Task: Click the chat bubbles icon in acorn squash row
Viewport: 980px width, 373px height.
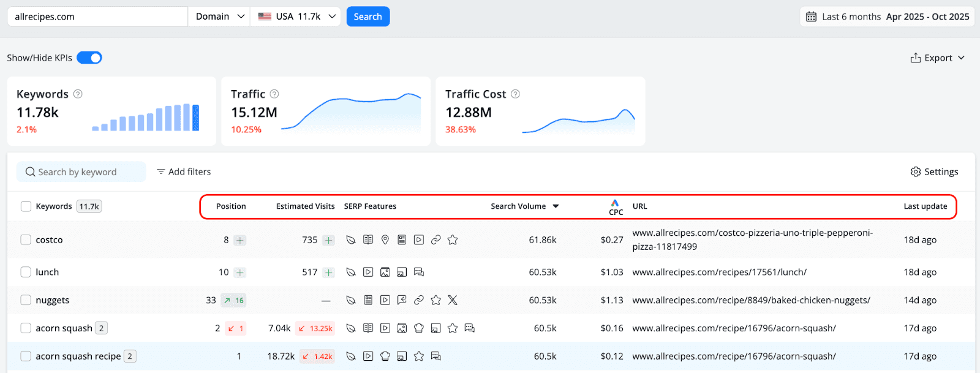Action: tap(470, 328)
